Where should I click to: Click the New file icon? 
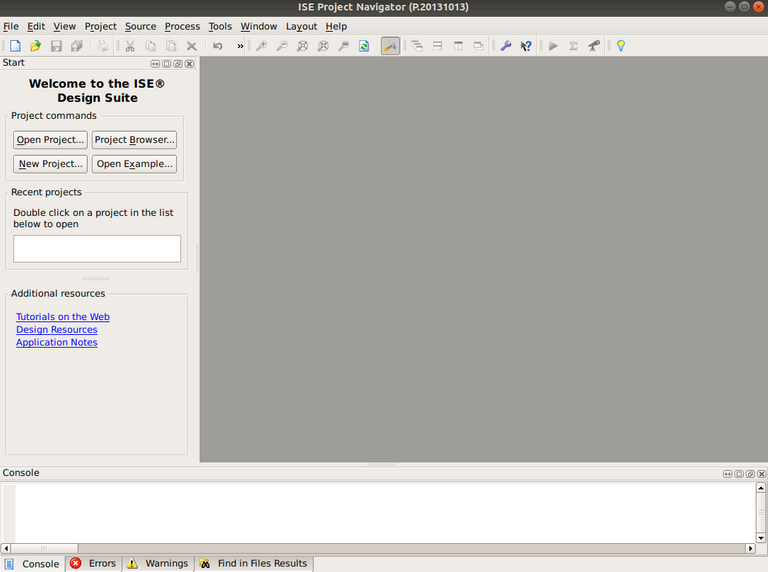coord(15,46)
